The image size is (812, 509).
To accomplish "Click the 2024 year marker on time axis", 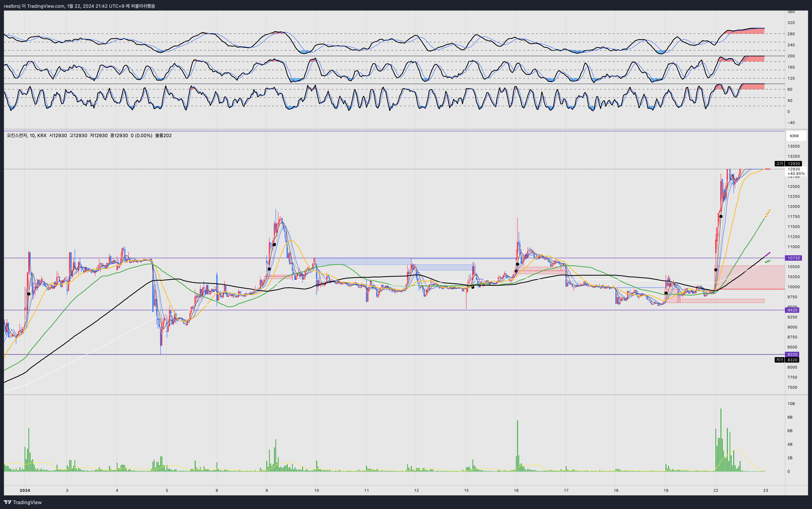I will 25,490.
